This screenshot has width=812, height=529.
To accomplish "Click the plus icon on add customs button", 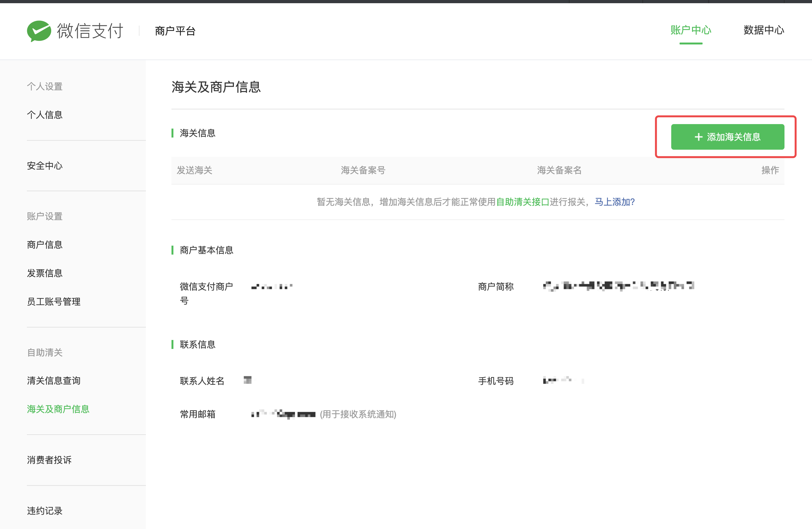I will point(698,137).
